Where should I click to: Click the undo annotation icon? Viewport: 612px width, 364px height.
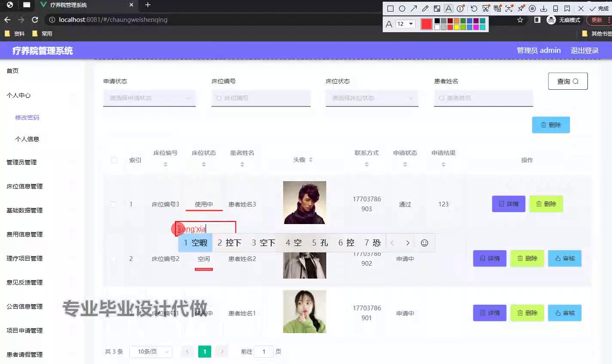(474, 9)
